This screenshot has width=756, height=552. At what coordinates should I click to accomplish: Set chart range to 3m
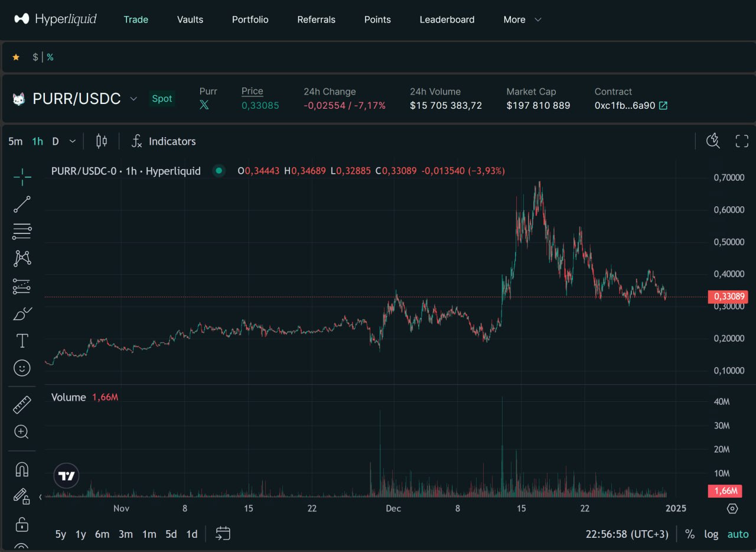tap(126, 534)
